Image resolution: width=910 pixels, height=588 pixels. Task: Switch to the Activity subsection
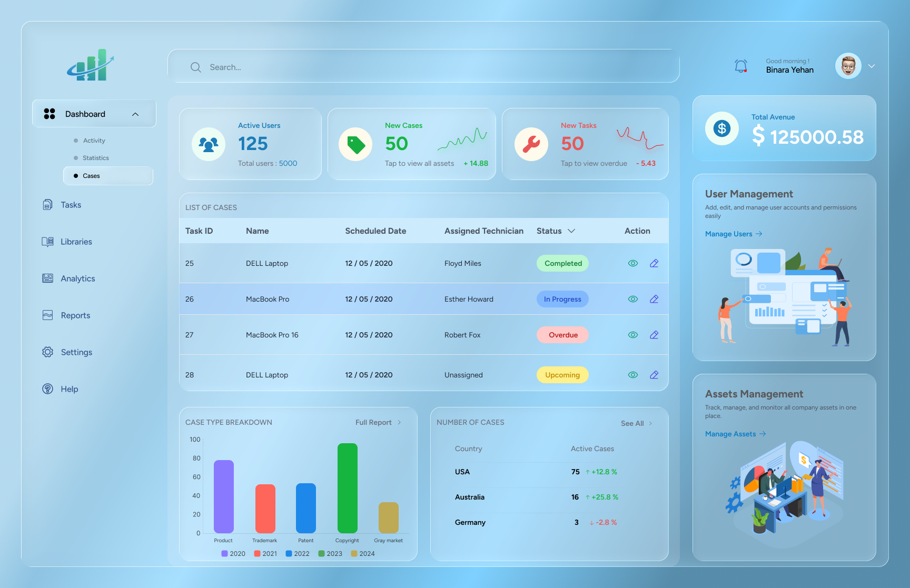coord(94,141)
